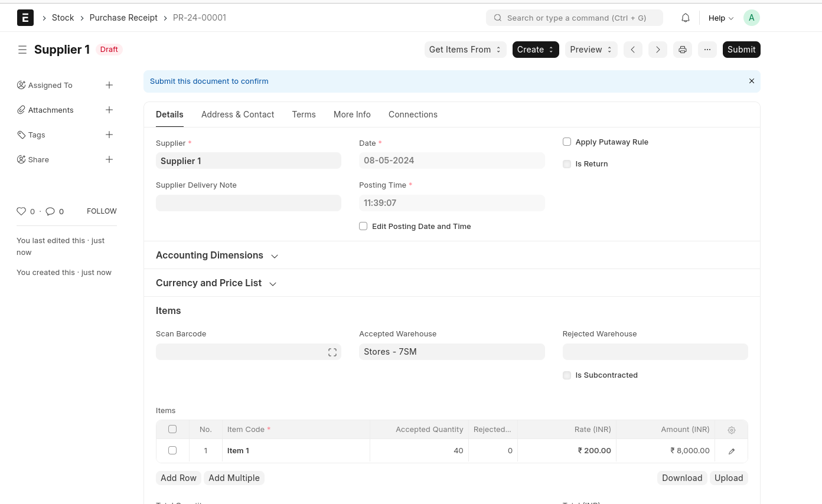
Task: Switch to Address & Contact tab
Action: (x=237, y=114)
